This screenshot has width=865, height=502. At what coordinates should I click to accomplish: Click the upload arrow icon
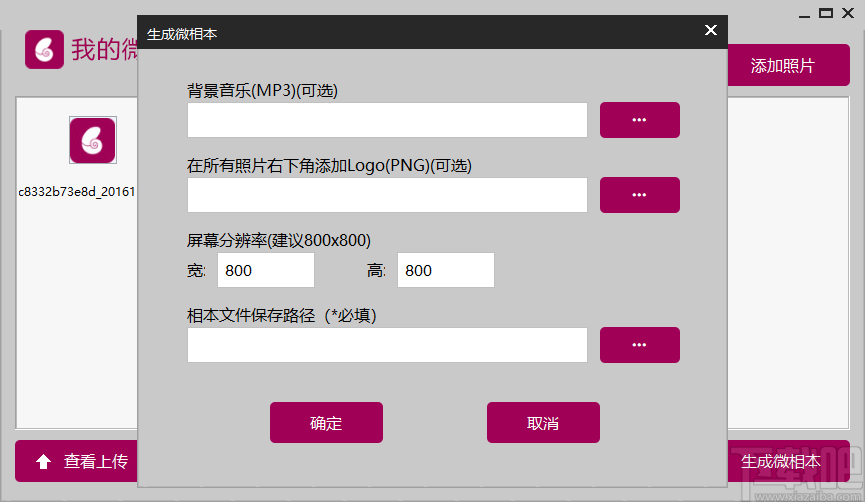point(44,462)
